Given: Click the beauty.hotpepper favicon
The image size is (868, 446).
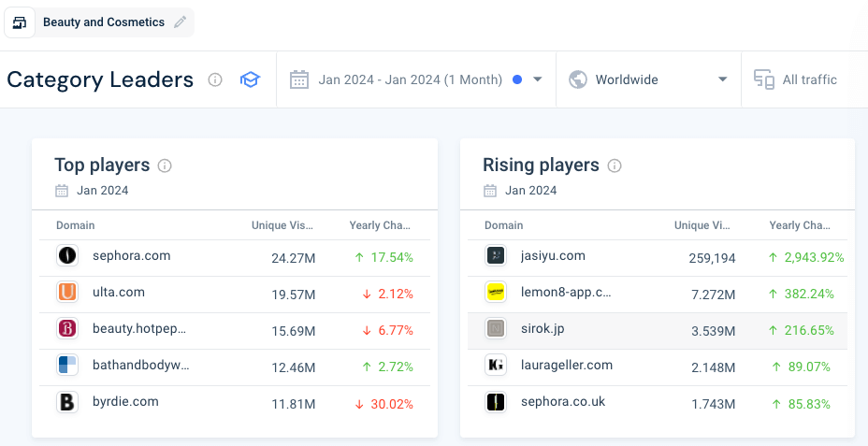Looking at the screenshot, I should tap(67, 329).
